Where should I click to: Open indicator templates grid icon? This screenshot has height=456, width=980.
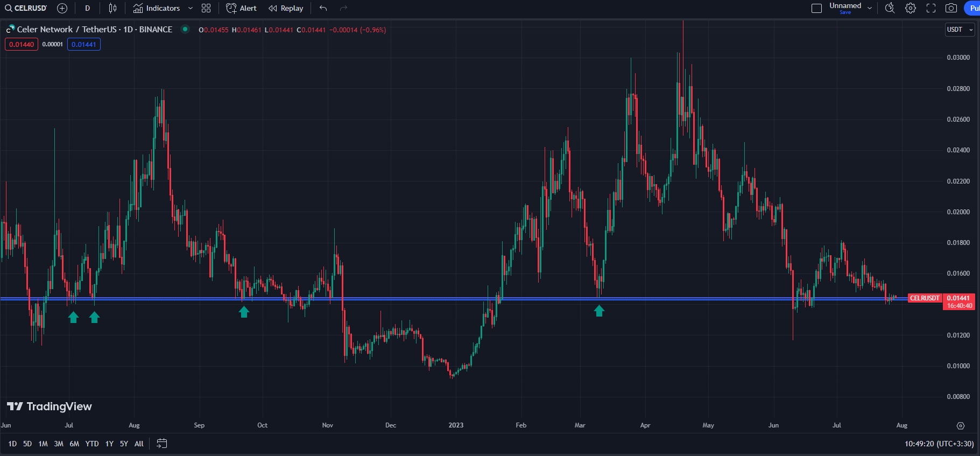coord(206,8)
